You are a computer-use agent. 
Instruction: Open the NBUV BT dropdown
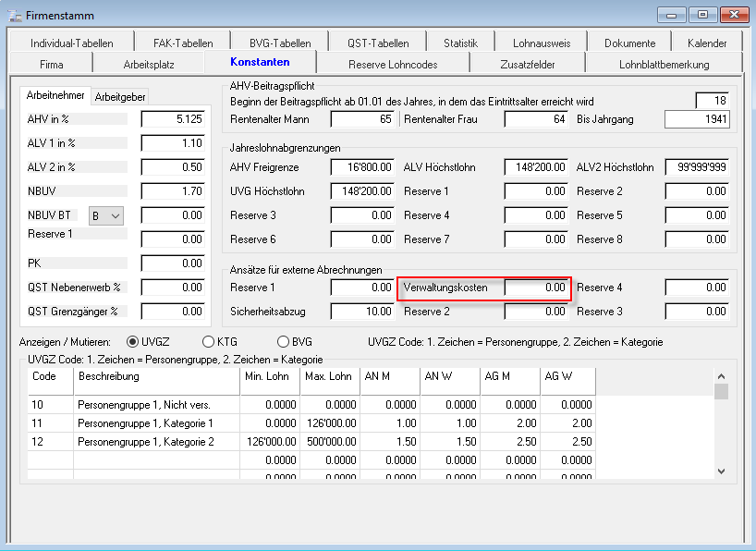[x=106, y=215]
